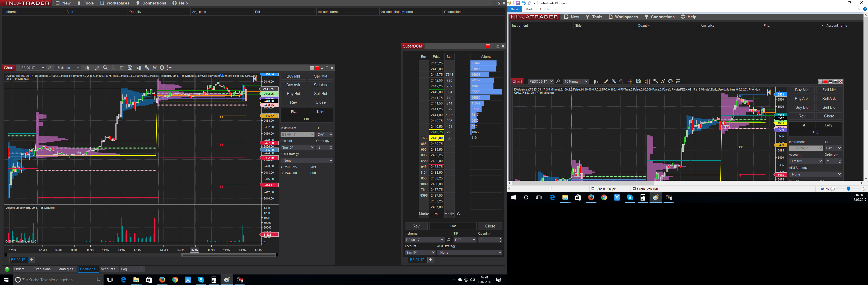
Task: Click Sell Ask in the ES chart trader
Action: pyautogui.click(x=320, y=85)
